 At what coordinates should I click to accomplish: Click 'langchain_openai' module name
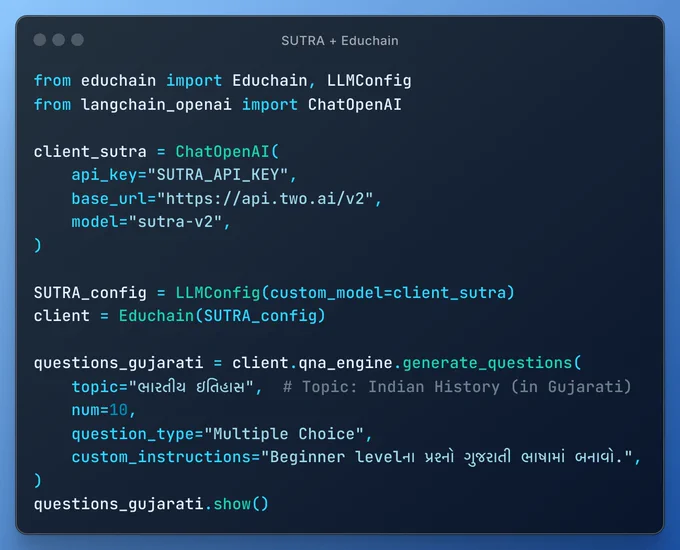156,105
